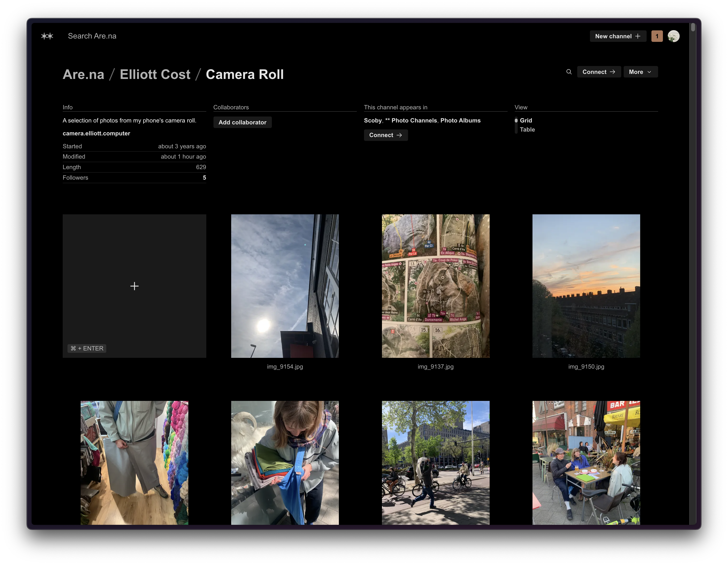Open the Photo Albums channel link
Screen dimensions: 728x565
460,120
